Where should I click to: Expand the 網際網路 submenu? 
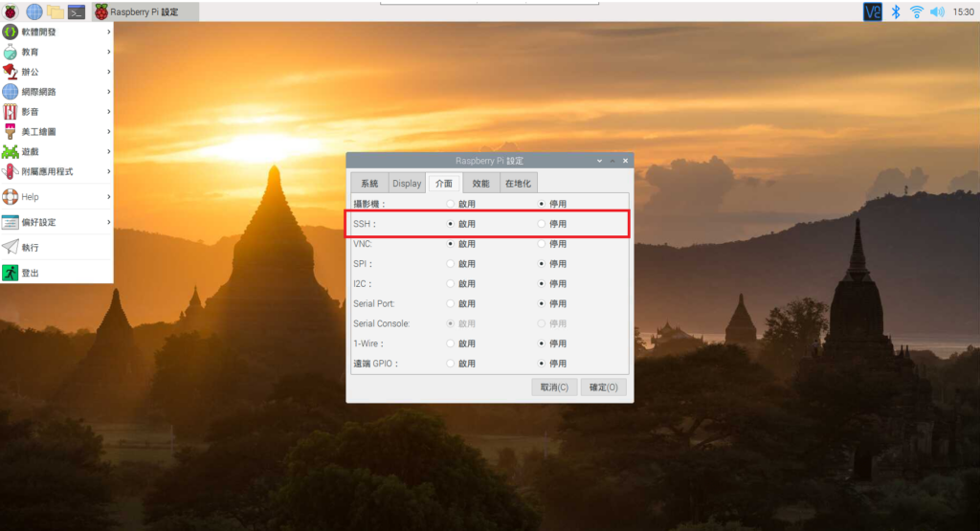(56, 92)
